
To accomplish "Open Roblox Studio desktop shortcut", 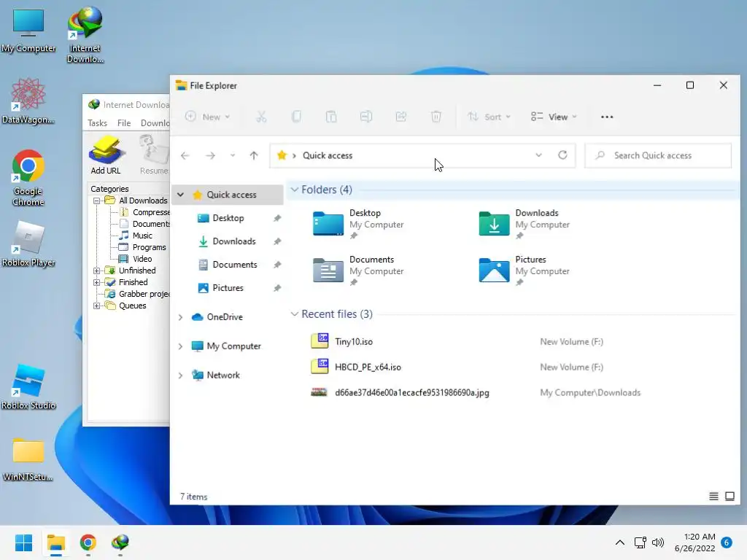I will point(28,386).
